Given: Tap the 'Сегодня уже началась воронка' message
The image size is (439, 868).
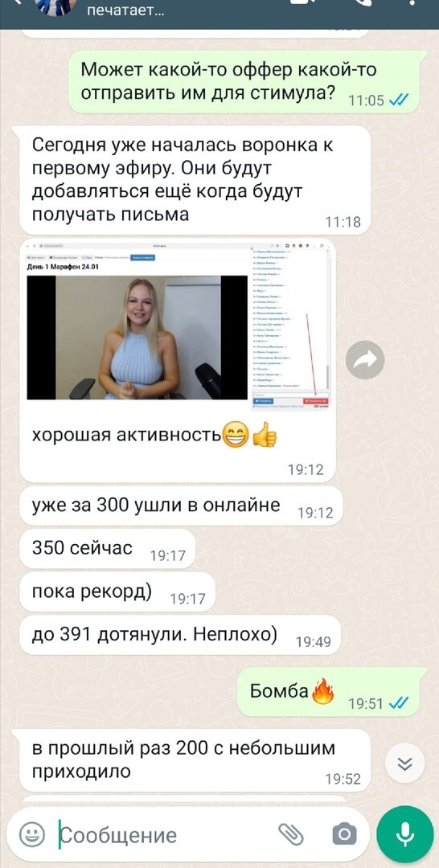Looking at the screenshot, I should tap(195, 180).
